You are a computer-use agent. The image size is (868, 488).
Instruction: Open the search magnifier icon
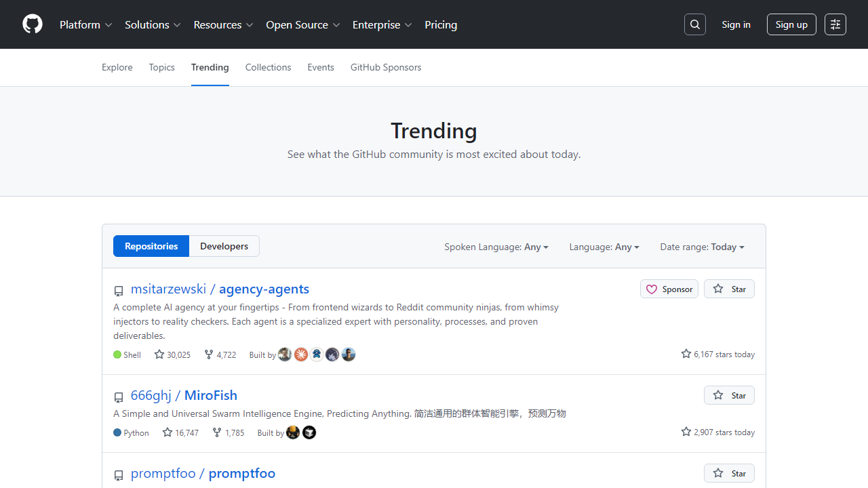tap(695, 24)
